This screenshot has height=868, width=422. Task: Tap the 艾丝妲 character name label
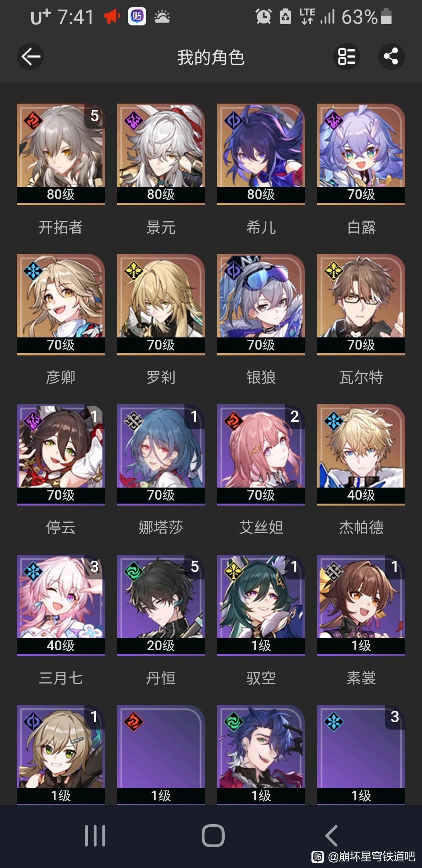261,527
